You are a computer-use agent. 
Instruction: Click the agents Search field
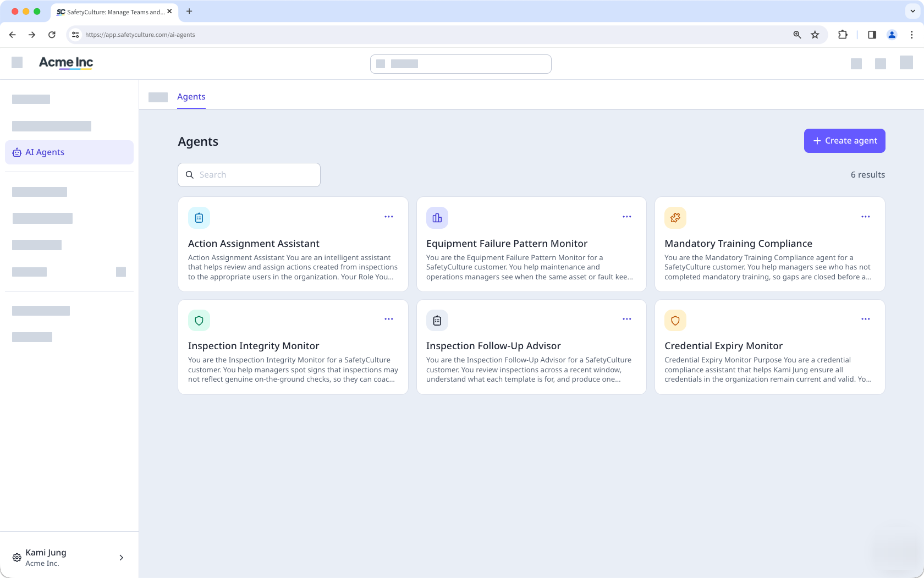tap(249, 175)
